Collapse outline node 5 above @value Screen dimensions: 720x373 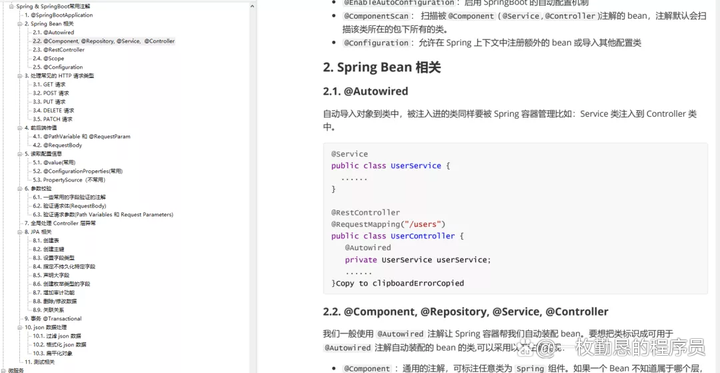click(20, 154)
